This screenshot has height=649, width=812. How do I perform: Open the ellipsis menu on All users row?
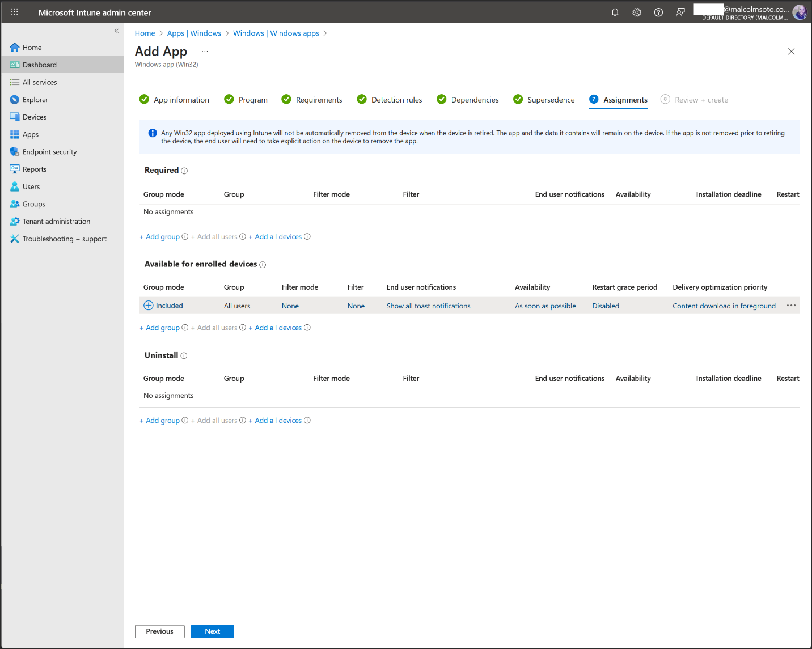[791, 306]
